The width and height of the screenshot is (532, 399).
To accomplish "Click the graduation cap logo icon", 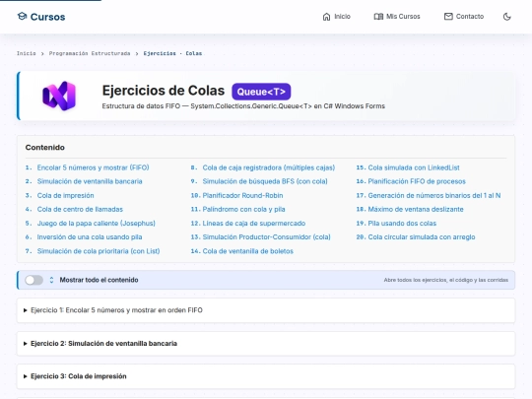I will click(22, 17).
